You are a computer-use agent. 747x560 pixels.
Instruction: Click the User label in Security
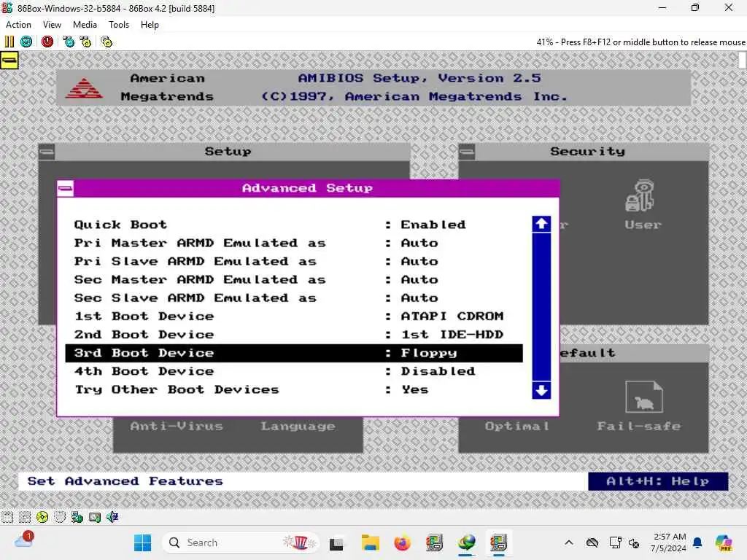click(643, 225)
